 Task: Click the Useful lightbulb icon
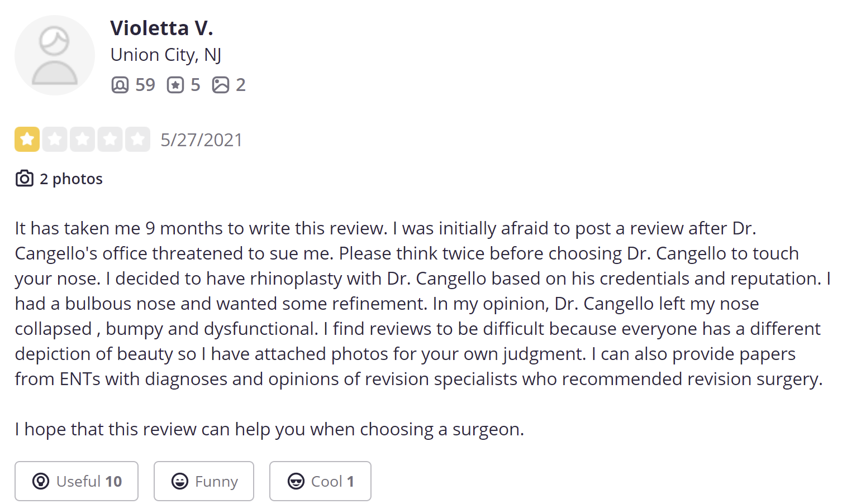[41, 481]
